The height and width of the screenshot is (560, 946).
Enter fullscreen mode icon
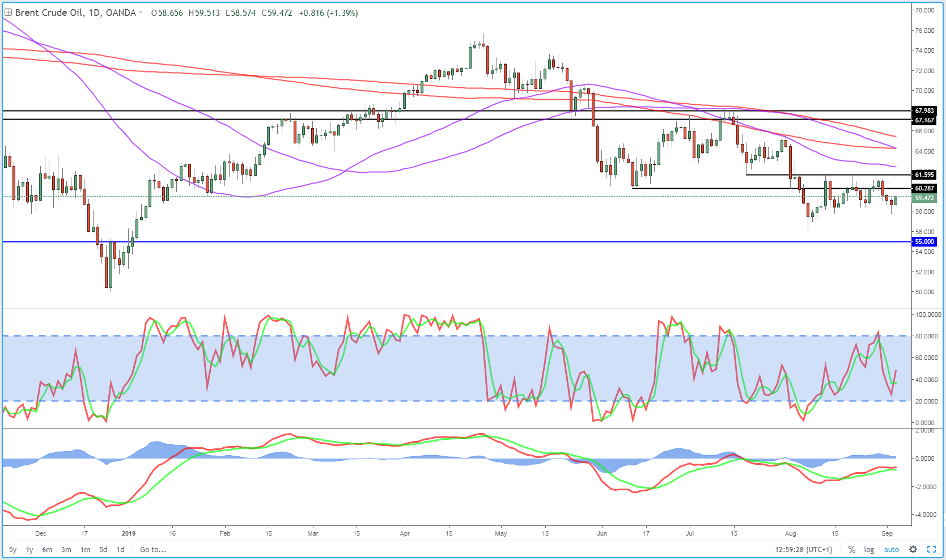click(x=931, y=549)
